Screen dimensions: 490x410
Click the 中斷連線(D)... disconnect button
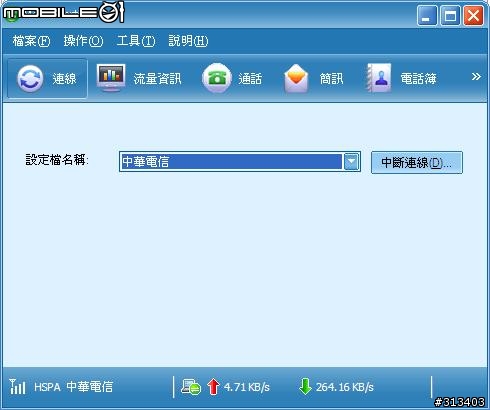pyautogui.click(x=417, y=163)
